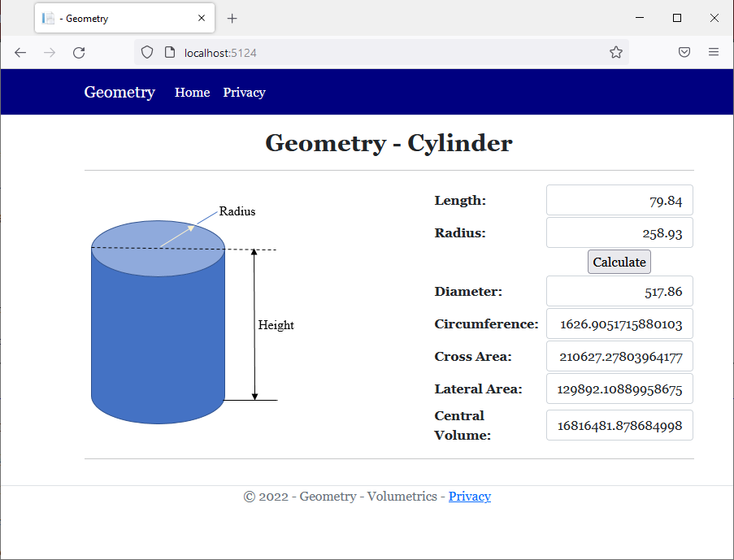Open a new tab with the plus button

(x=232, y=18)
